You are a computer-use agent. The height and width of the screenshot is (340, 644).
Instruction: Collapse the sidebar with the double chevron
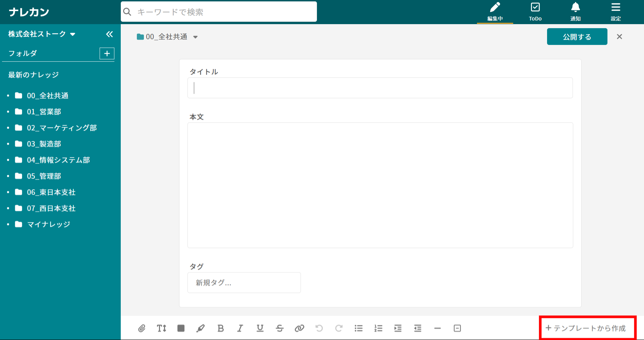pyautogui.click(x=109, y=34)
